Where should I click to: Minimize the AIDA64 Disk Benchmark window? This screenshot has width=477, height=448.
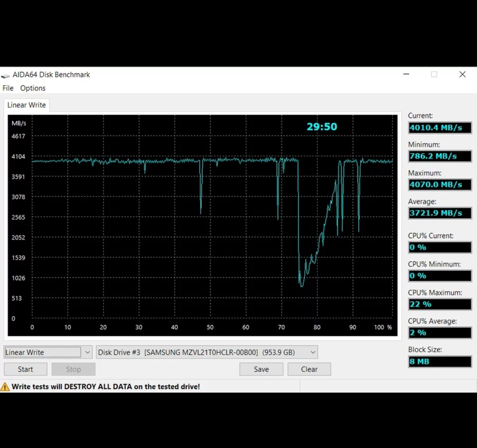click(406, 74)
